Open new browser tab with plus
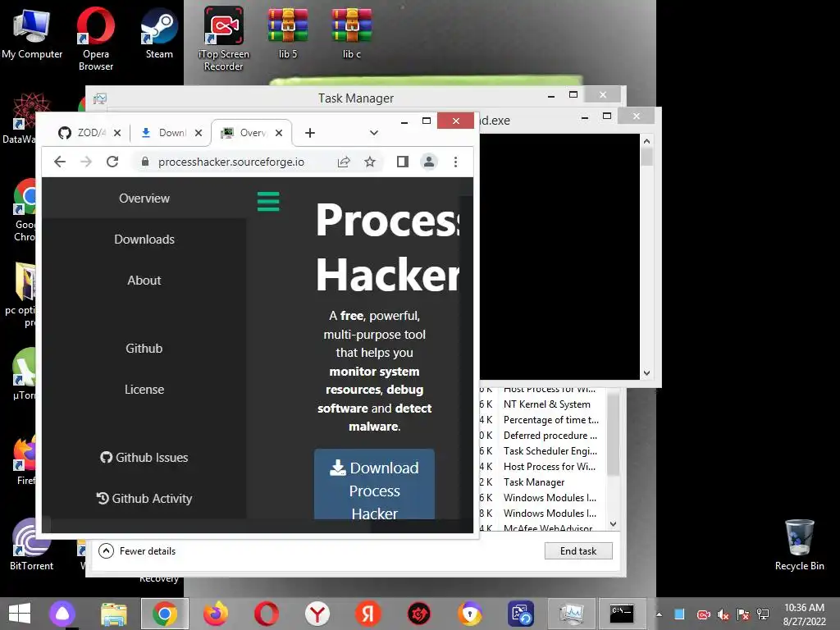This screenshot has height=630, width=840. pyautogui.click(x=309, y=133)
